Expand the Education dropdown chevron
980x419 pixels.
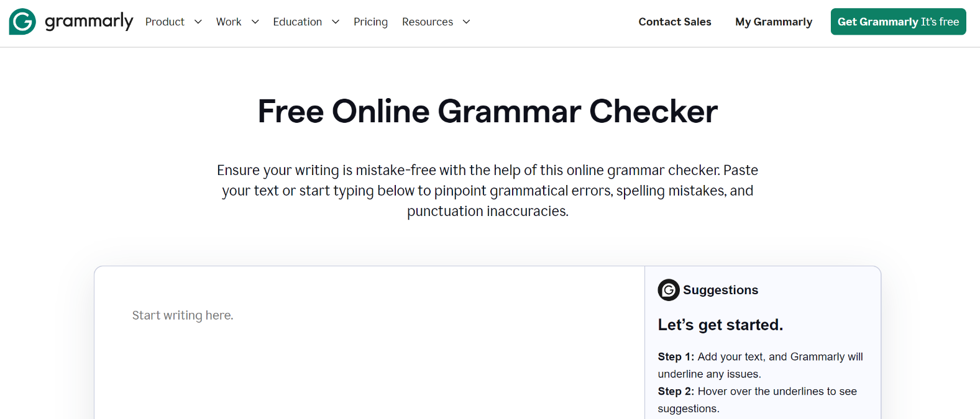(336, 22)
